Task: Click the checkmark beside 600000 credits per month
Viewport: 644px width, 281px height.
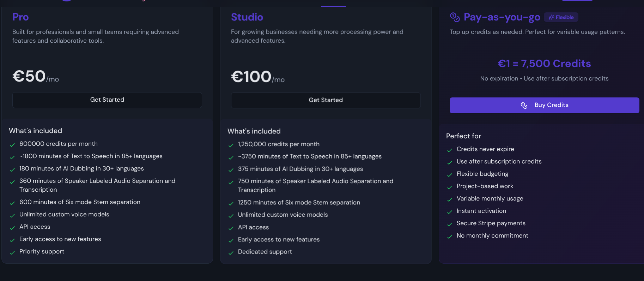Action: pos(12,145)
